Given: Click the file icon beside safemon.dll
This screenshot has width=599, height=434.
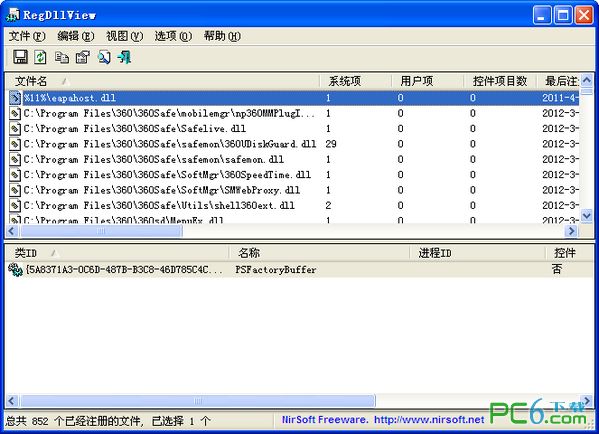Looking at the screenshot, I should click(15, 159).
